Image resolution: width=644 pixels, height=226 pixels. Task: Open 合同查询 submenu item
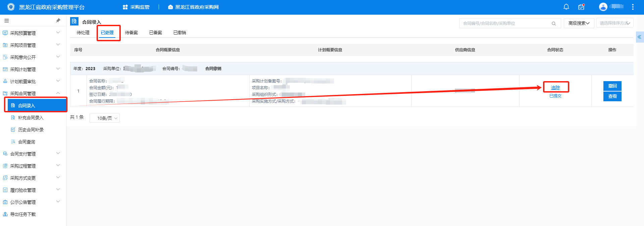tap(26, 142)
